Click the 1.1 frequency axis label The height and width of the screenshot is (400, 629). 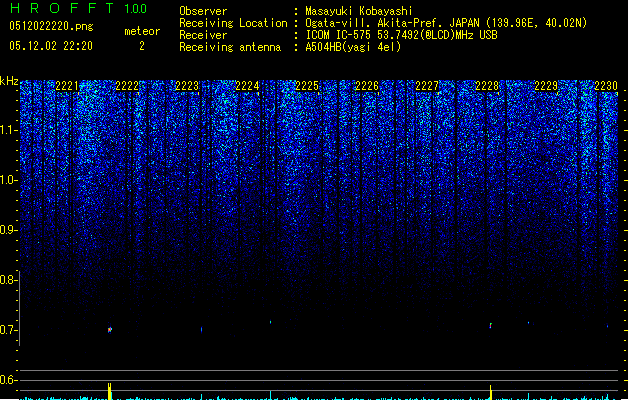(x=8, y=131)
